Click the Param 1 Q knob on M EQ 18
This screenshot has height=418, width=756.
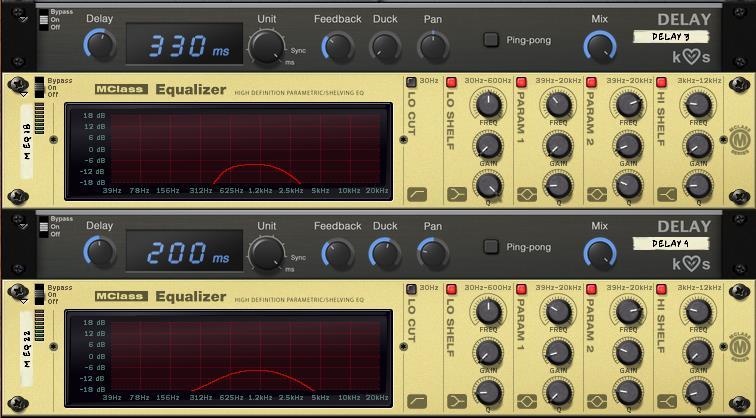(x=558, y=186)
